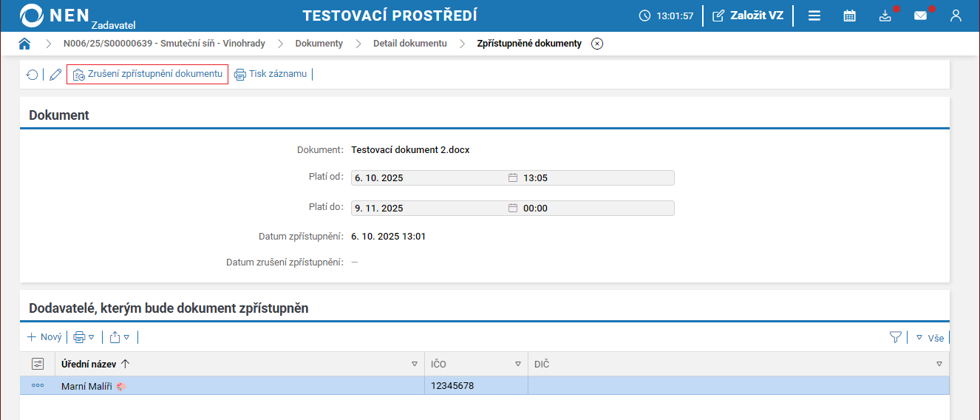
Task: Click the Platí do date field
Action: point(429,209)
